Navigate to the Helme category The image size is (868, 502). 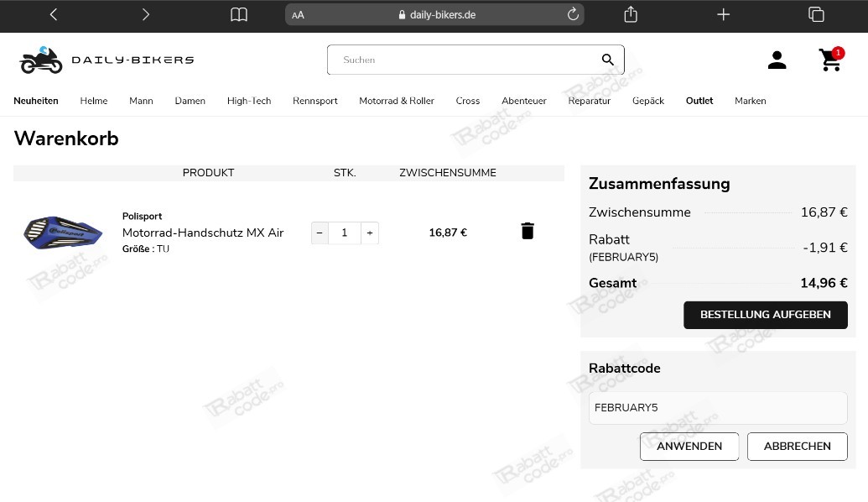coord(93,101)
